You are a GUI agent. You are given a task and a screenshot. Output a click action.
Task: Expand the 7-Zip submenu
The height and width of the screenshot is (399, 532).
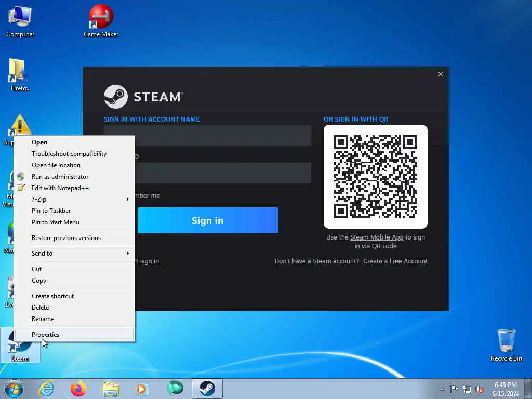pos(74,199)
